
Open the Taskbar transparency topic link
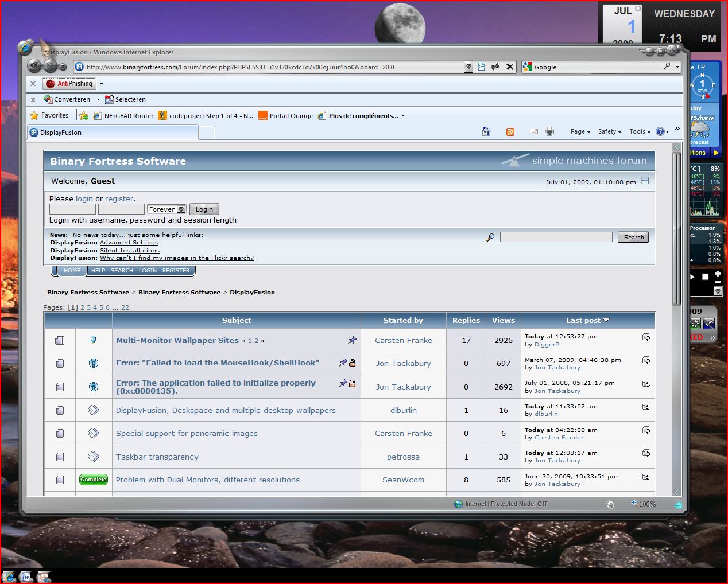[157, 457]
